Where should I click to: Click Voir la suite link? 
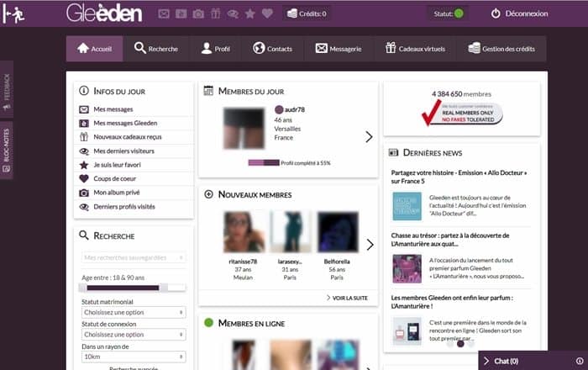[347, 298]
